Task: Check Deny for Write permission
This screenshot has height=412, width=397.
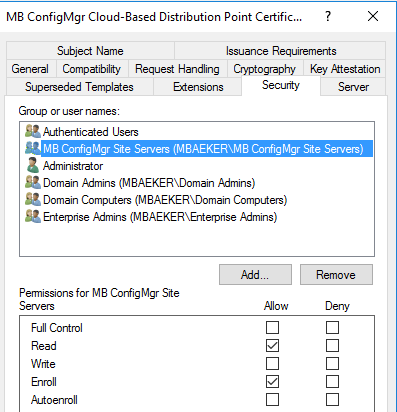Action: 332,364
